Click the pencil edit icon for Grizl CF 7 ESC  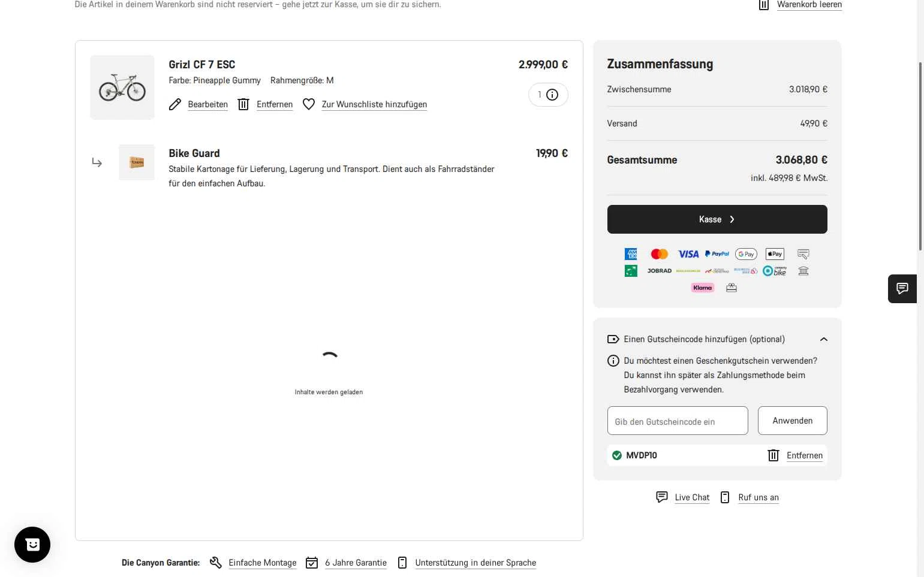(x=175, y=104)
